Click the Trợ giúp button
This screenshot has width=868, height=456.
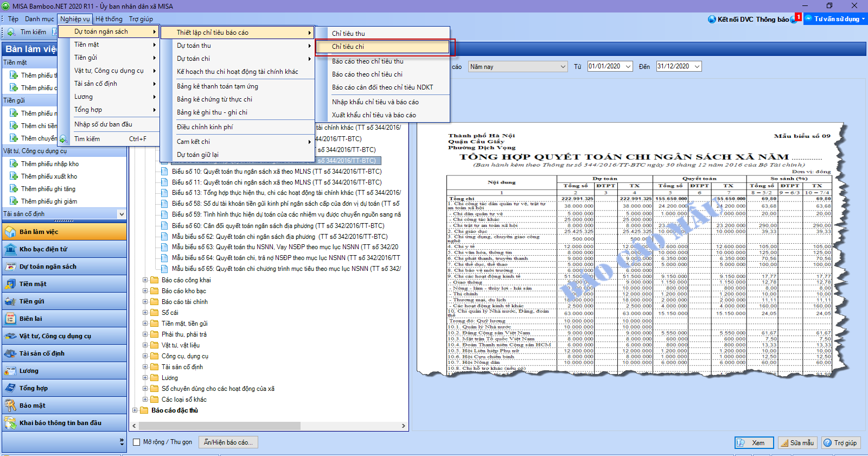pos(841,443)
